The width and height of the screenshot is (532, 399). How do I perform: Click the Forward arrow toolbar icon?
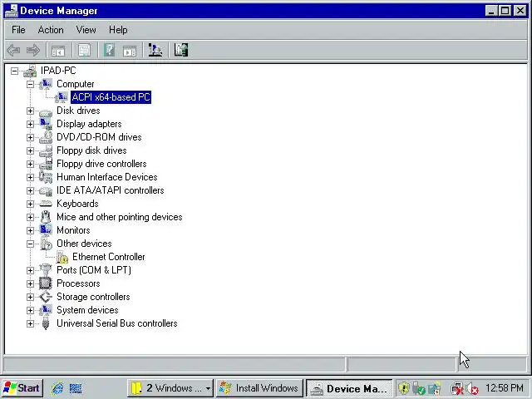coord(33,50)
